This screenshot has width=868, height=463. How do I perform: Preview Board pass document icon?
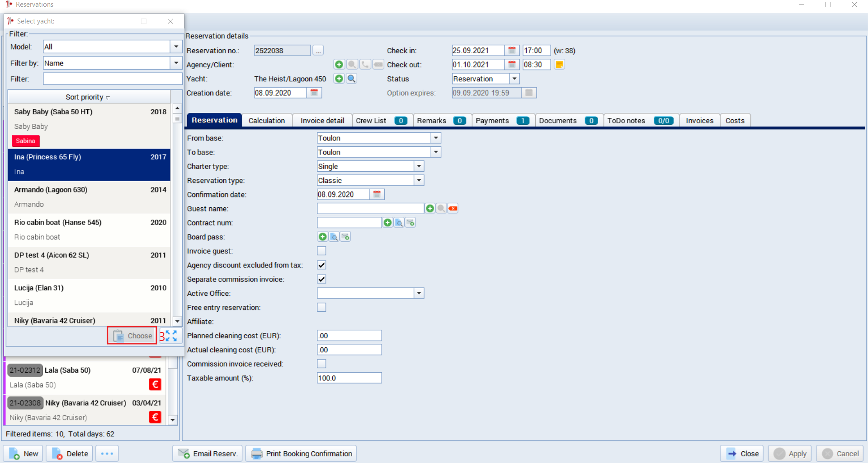[x=334, y=237]
